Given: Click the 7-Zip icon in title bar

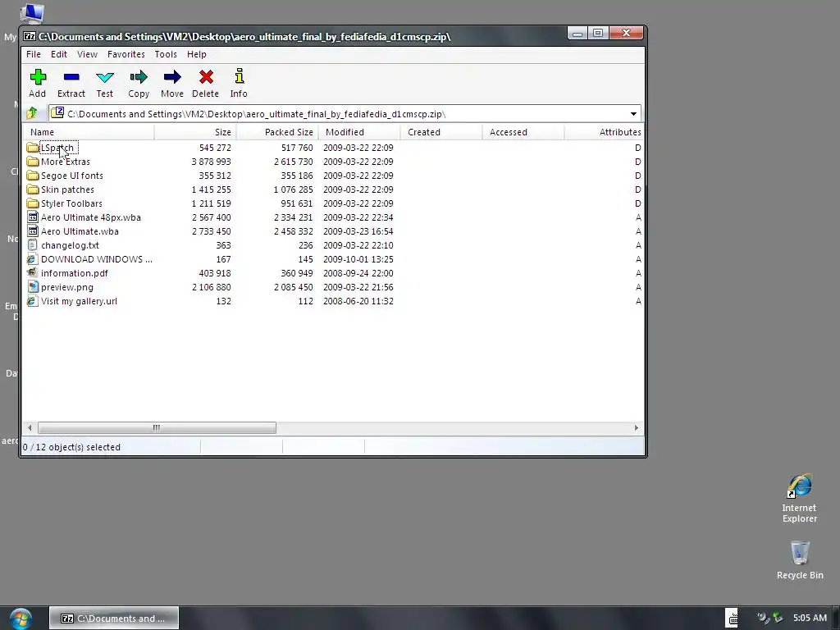Looking at the screenshot, I should [30, 36].
